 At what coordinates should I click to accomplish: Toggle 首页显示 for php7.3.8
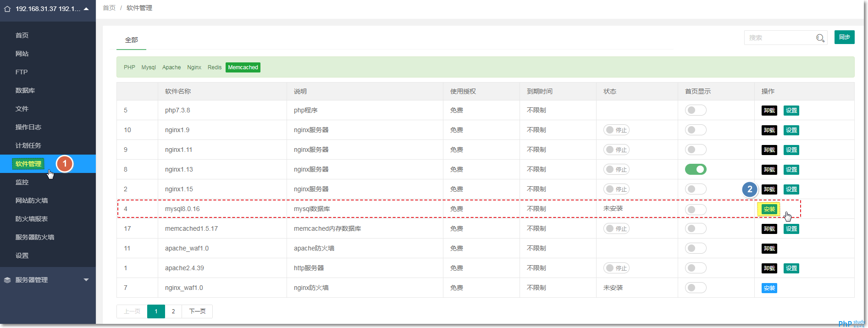[696, 110]
